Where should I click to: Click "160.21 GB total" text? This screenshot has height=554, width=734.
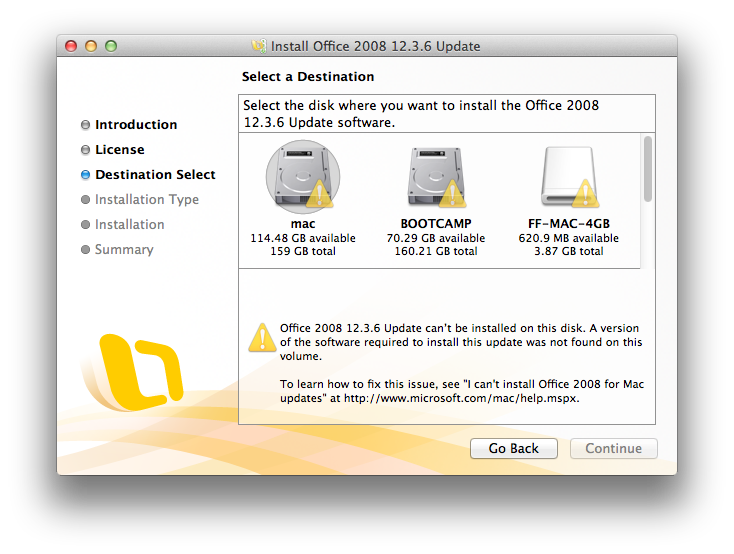coord(436,251)
